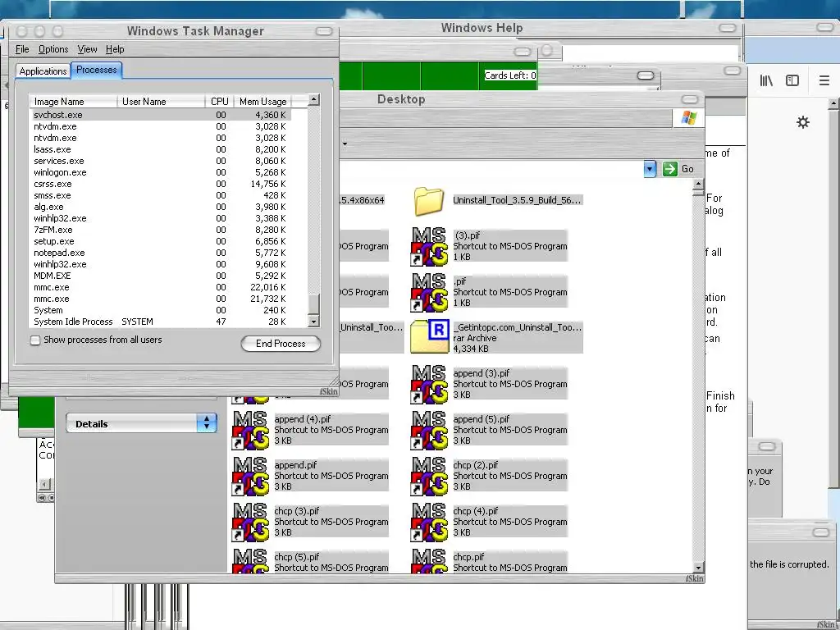Screen dimensions: 840x630
Task: Enable Show processes from all users
Action: point(35,340)
